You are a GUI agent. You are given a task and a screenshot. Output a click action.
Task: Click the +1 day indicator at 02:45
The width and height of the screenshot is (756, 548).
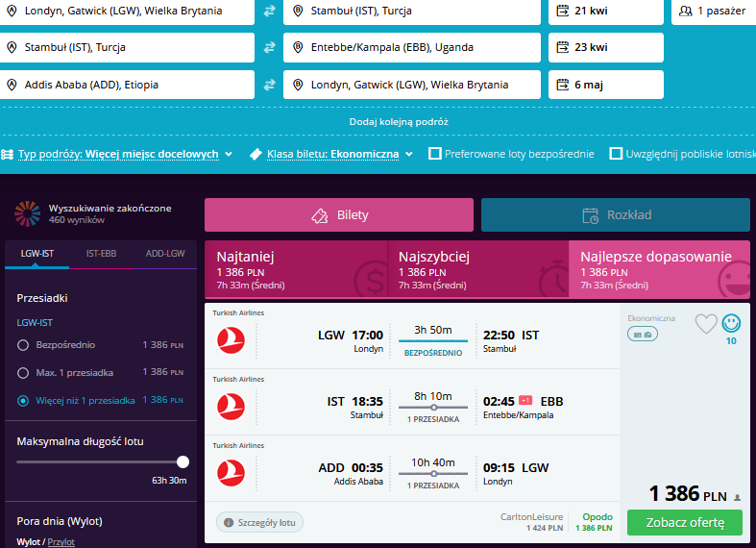[x=525, y=400]
